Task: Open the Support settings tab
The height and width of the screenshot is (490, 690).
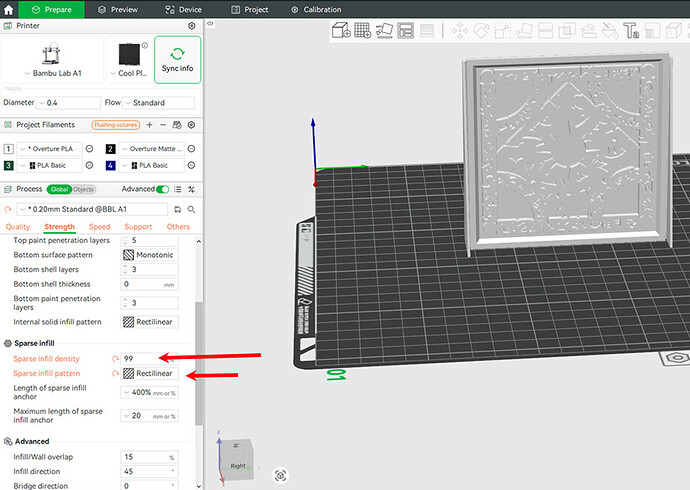Action: tap(138, 227)
